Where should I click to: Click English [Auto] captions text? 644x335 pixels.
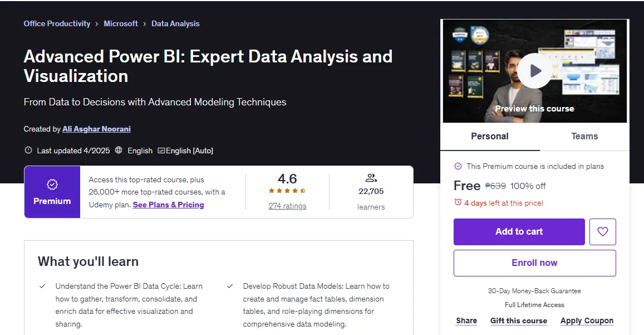[x=189, y=150]
